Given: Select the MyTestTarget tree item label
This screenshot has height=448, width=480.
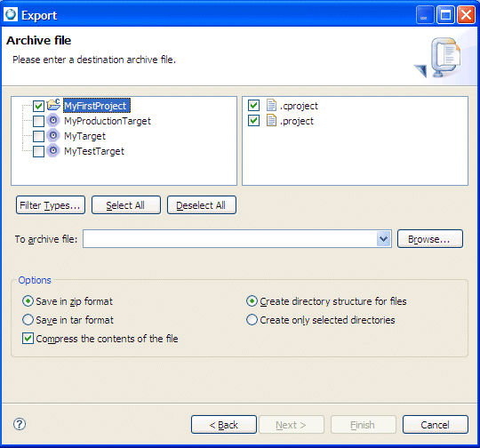Looking at the screenshot, I should coord(94,151).
